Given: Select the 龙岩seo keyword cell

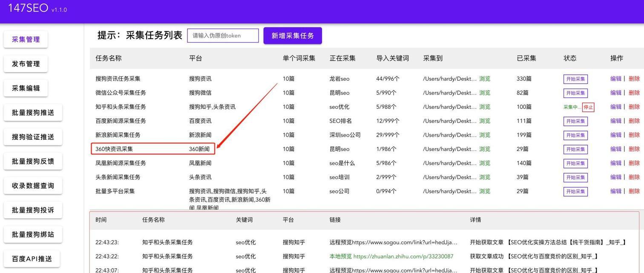Looking at the screenshot, I should tap(339, 78).
